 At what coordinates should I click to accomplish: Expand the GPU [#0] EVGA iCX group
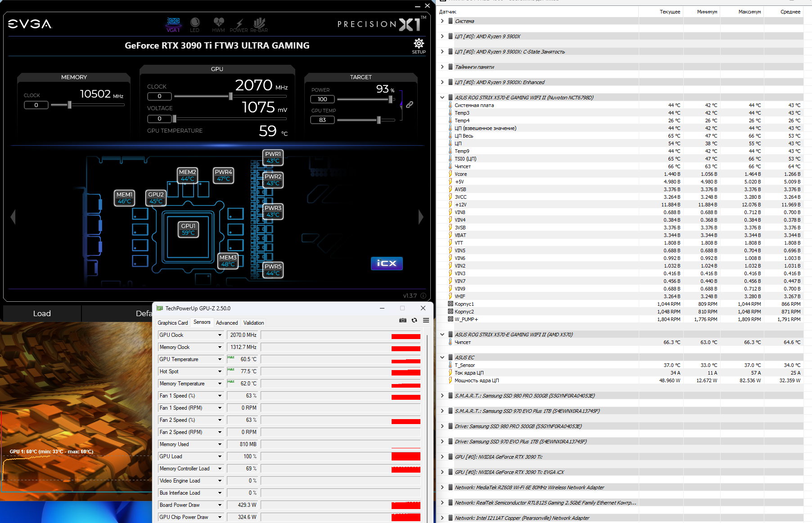click(442, 472)
